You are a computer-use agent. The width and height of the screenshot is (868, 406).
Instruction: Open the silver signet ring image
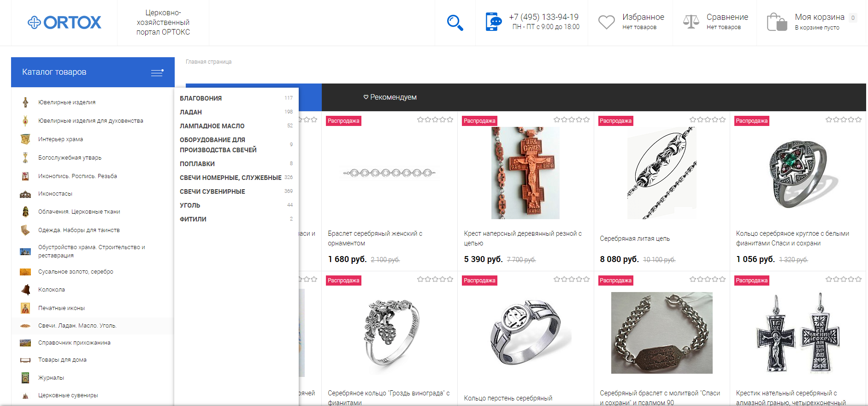(x=526, y=333)
